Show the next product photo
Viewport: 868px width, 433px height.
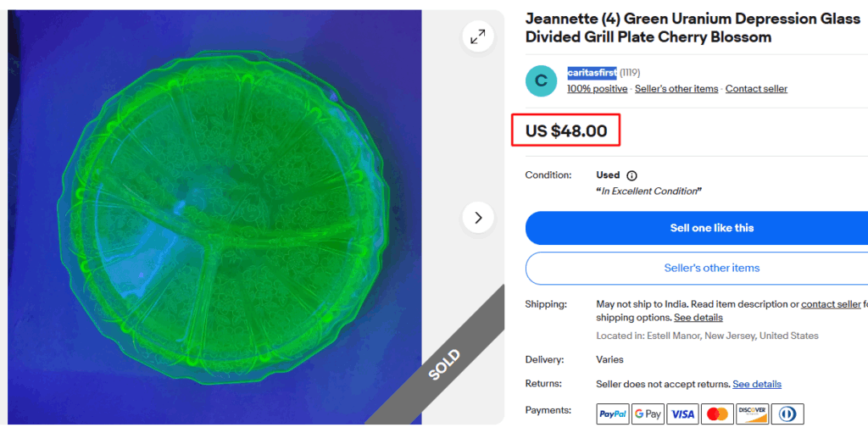coord(478,218)
